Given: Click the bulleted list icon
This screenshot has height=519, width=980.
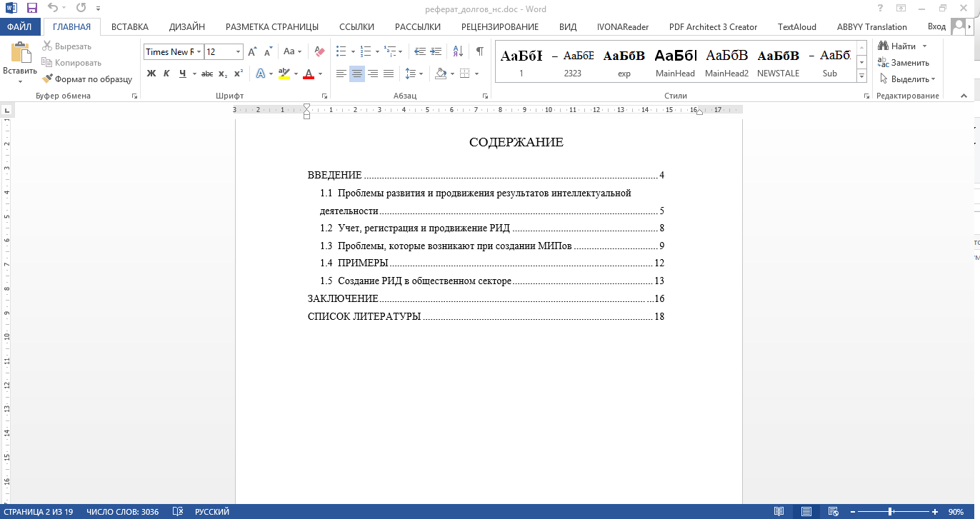Looking at the screenshot, I should pos(341,51).
